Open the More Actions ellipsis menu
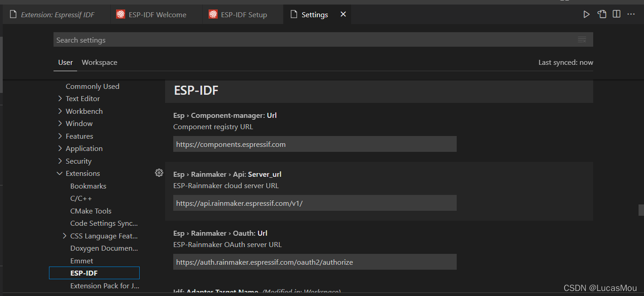Screen dimensions: 644x296 coord(631,15)
